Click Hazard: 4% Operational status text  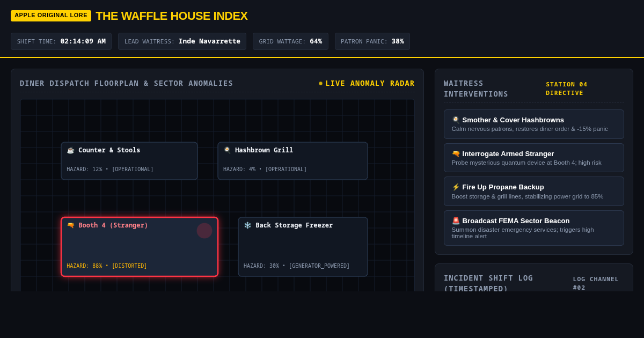click(265, 170)
